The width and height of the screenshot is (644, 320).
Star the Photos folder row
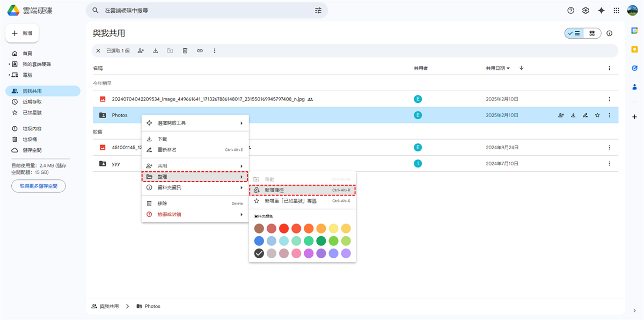click(597, 115)
